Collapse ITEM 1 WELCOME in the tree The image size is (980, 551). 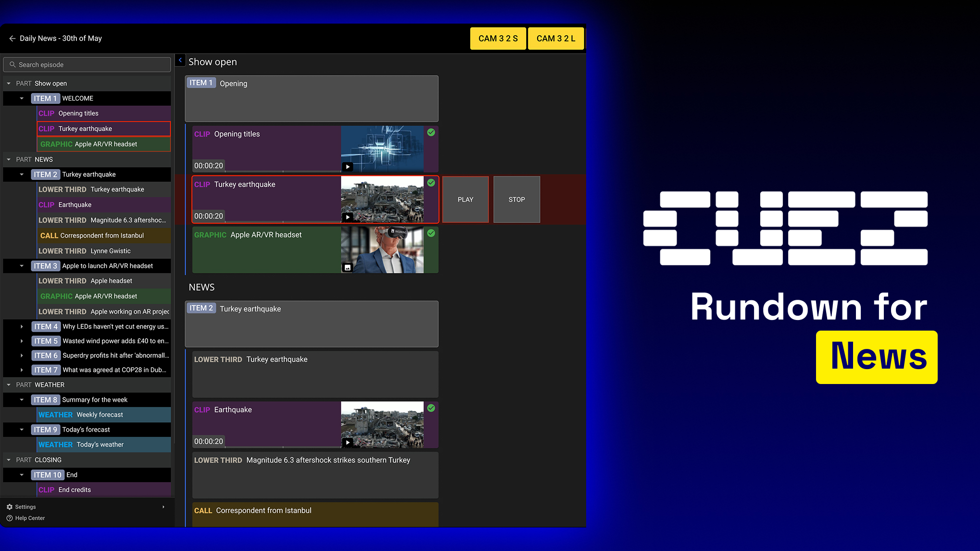coord(22,98)
